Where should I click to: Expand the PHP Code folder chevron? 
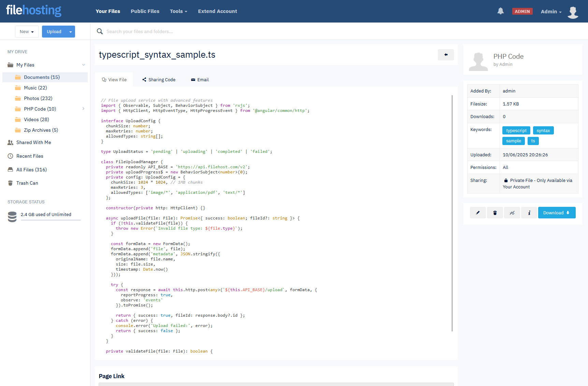(x=83, y=109)
